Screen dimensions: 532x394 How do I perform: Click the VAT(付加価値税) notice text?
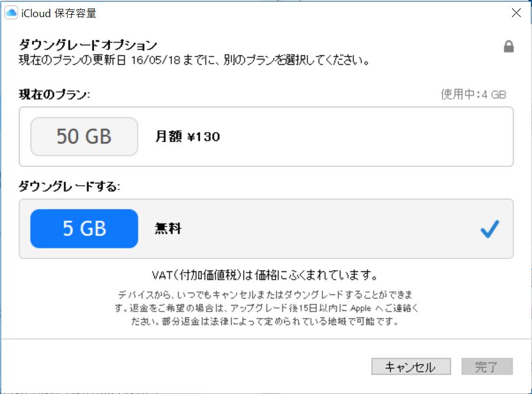(x=264, y=275)
